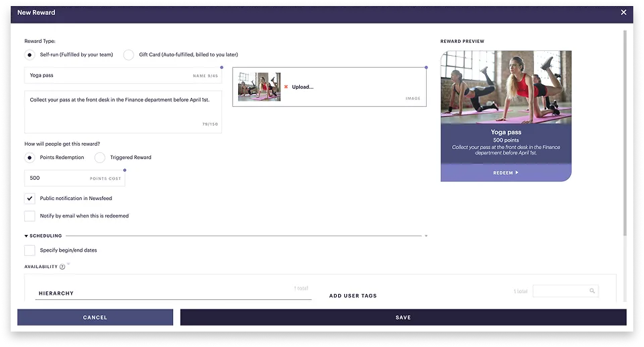Enable Notify by email when redeemed

[x=30, y=216]
